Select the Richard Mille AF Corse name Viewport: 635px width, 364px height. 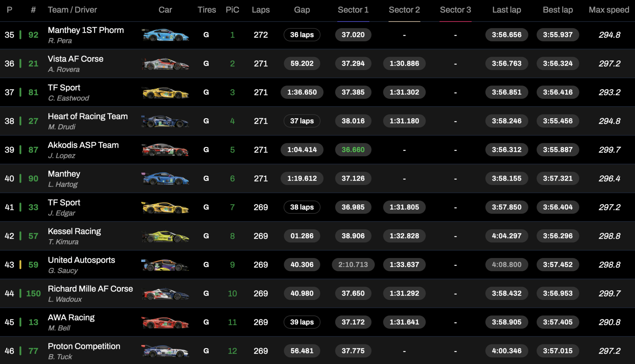[90, 289]
